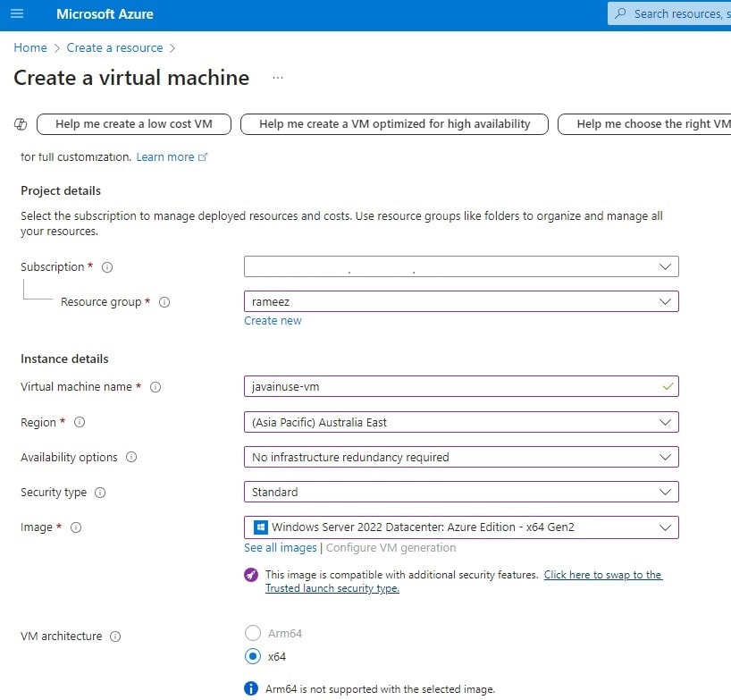Screen dimensions: 731x700
Task: Select the x64 architecture radio button
Action: [253, 656]
